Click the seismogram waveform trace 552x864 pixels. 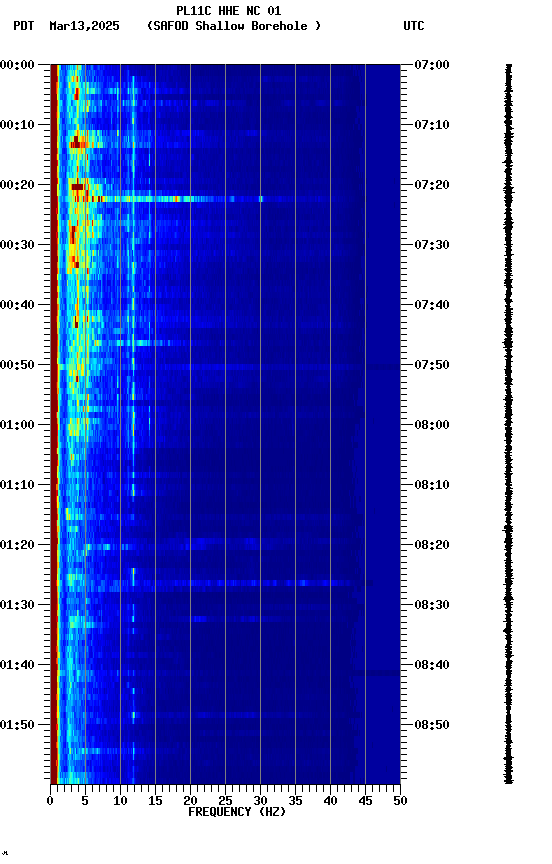(508, 424)
